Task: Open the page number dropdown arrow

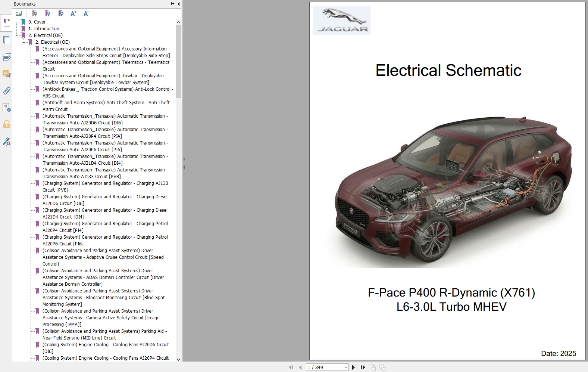Action: pyautogui.click(x=346, y=368)
